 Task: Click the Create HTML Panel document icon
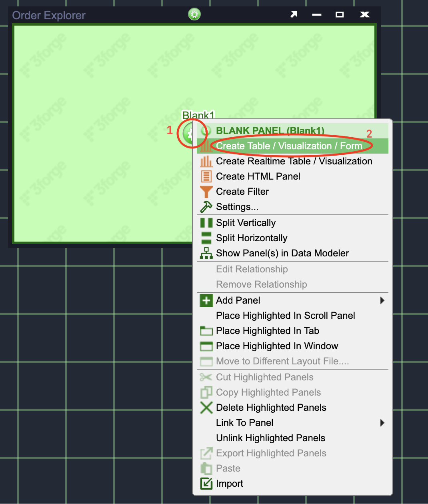click(x=206, y=176)
